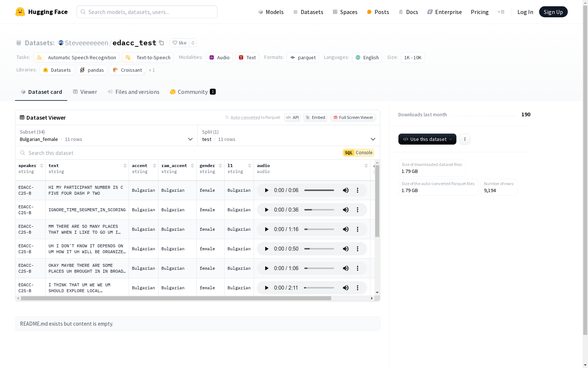Sort by the text column
This screenshot has width=588, height=368.
pos(125,166)
